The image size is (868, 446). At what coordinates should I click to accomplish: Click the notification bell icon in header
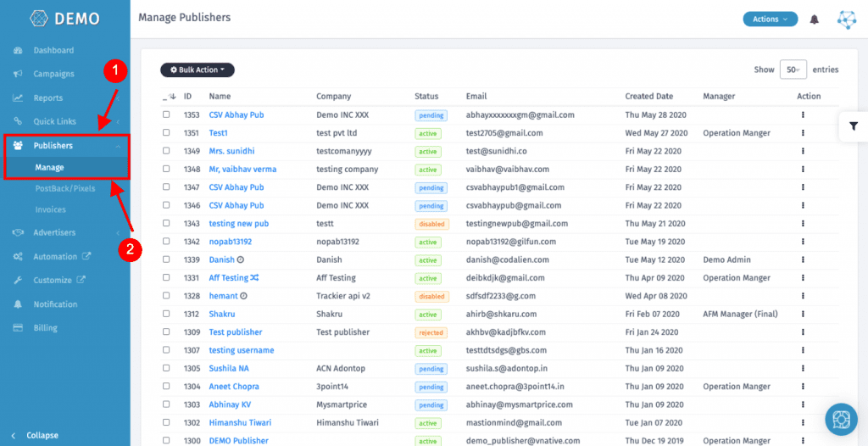(x=815, y=19)
